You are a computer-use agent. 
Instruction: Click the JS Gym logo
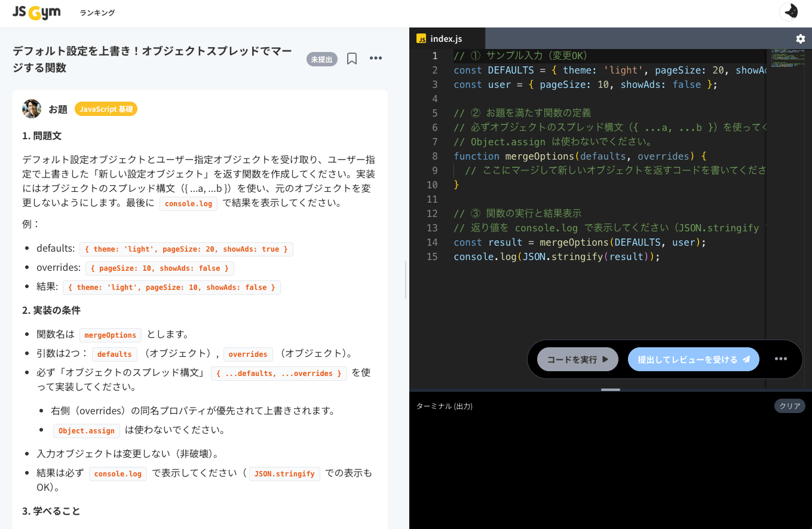click(36, 12)
